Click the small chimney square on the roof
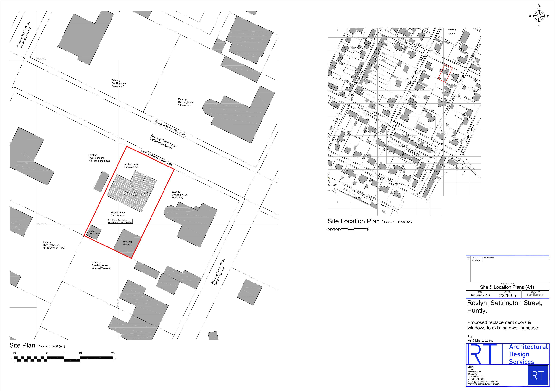 point(124,193)
